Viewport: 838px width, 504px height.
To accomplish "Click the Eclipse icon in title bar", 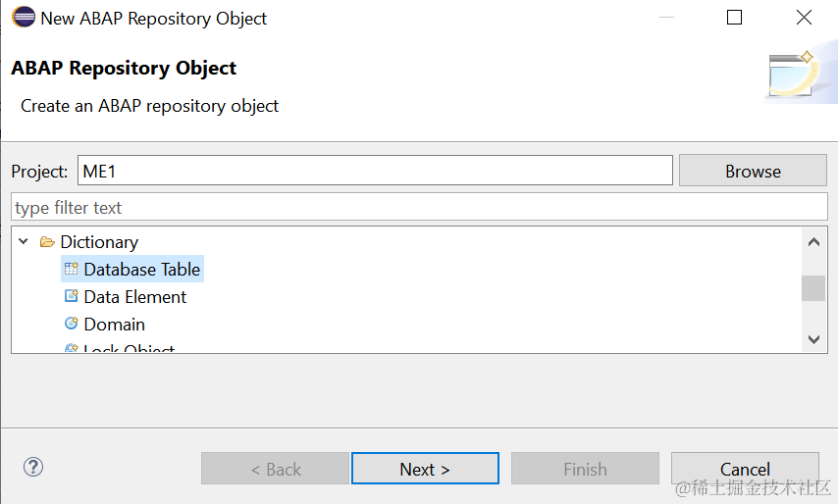I will click(x=22, y=18).
